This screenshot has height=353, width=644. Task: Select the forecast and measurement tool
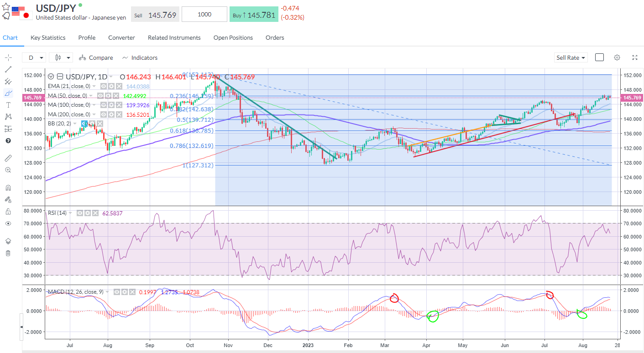pyautogui.click(x=8, y=129)
